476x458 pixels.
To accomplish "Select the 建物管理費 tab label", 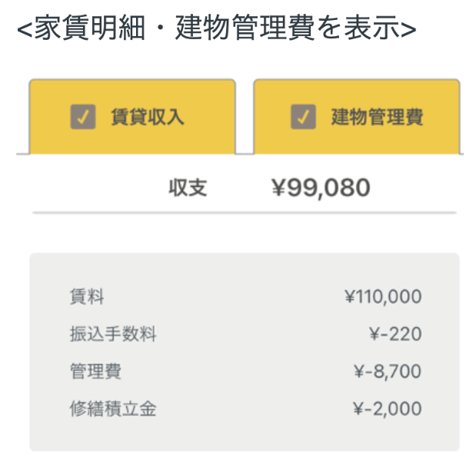I will click(x=377, y=118).
